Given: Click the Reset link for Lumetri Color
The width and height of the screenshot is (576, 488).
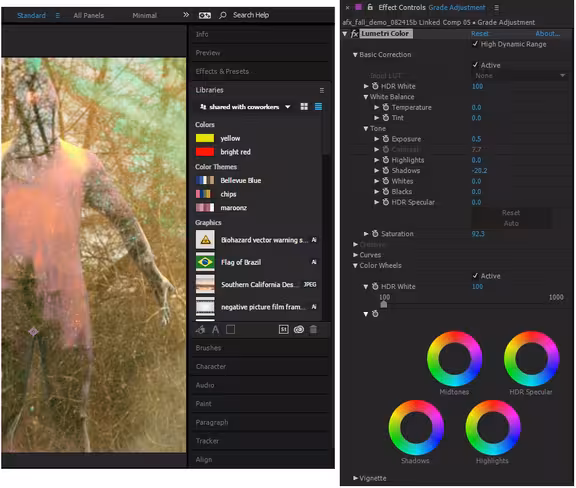Looking at the screenshot, I should (x=480, y=33).
